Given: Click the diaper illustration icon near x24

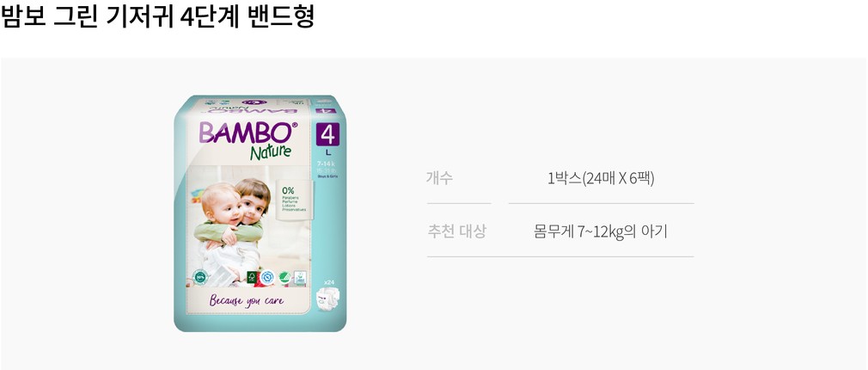Looking at the screenshot, I should pos(327,299).
